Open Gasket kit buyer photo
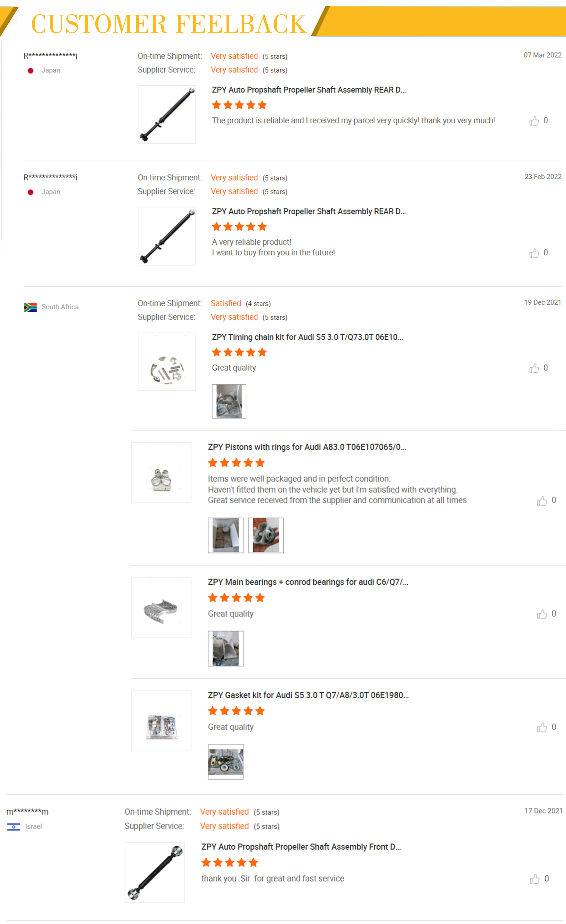The width and height of the screenshot is (566, 924). [225, 762]
